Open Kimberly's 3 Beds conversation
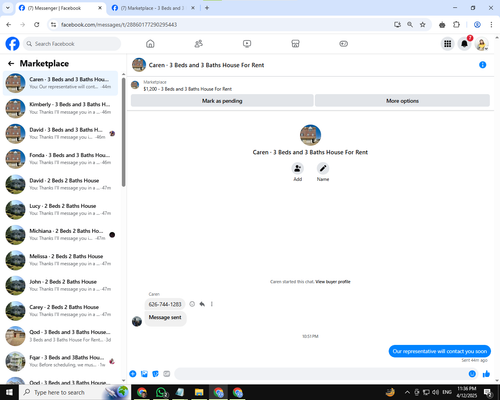 coord(60,108)
